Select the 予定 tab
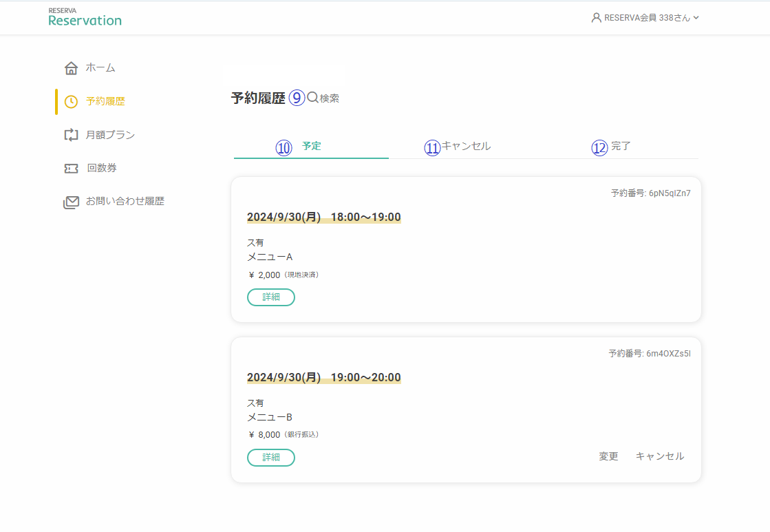The height and width of the screenshot is (532, 770). click(x=311, y=146)
